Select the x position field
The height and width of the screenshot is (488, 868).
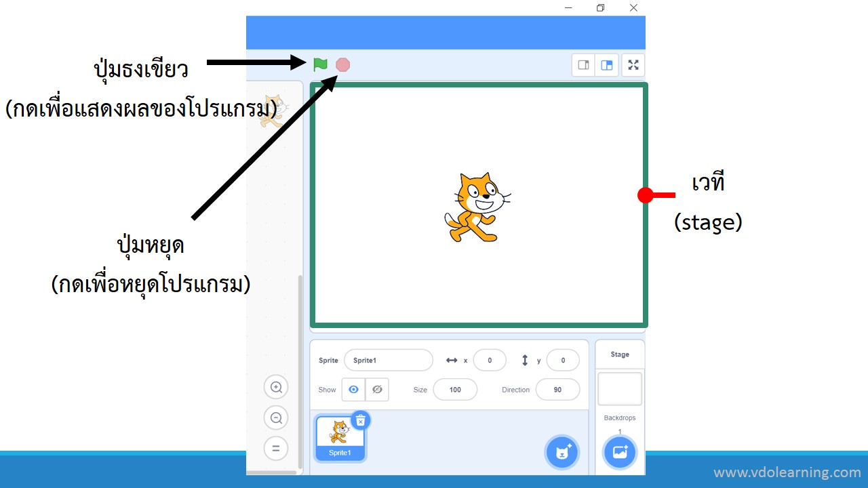(489, 361)
